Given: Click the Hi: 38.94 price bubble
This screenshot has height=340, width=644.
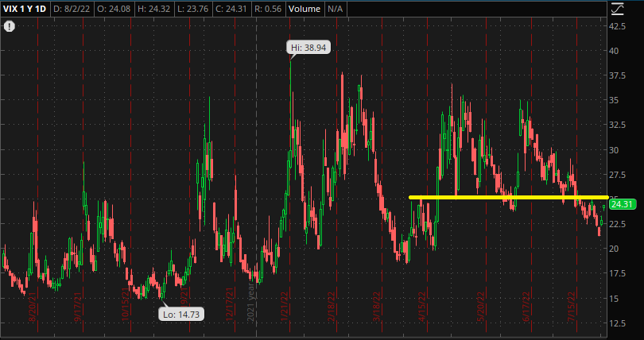Looking at the screenshot, I should tap(308, 48).
